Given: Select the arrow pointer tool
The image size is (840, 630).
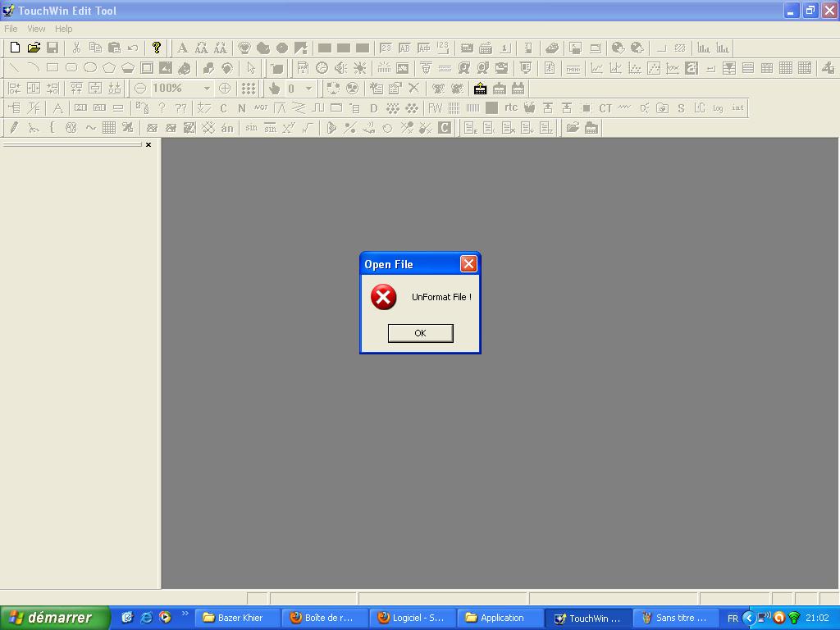Looking at the screenshot, I should tap(251, 68).
